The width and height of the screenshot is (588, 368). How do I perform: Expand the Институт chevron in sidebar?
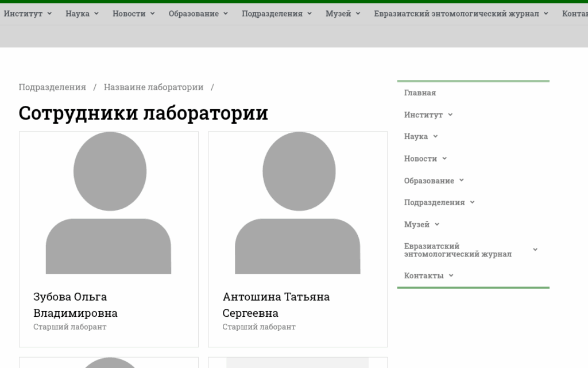pos(450,114)
